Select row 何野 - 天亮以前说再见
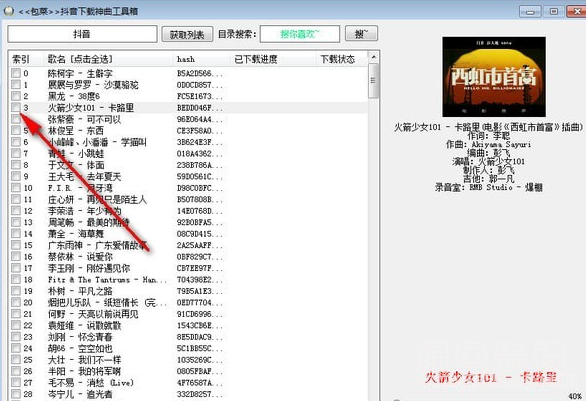586x401 pixels. click(x=188, y=314)
